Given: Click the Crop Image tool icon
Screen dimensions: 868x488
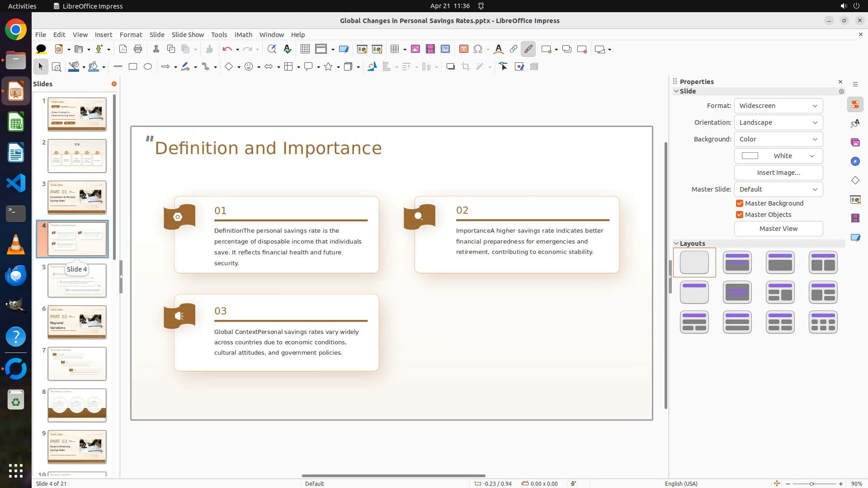Looking at the screenshot, I should [466, 67].
